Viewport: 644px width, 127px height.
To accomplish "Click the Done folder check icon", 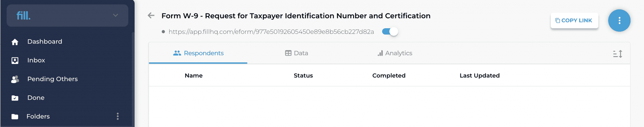I will (x=15, y=98).
